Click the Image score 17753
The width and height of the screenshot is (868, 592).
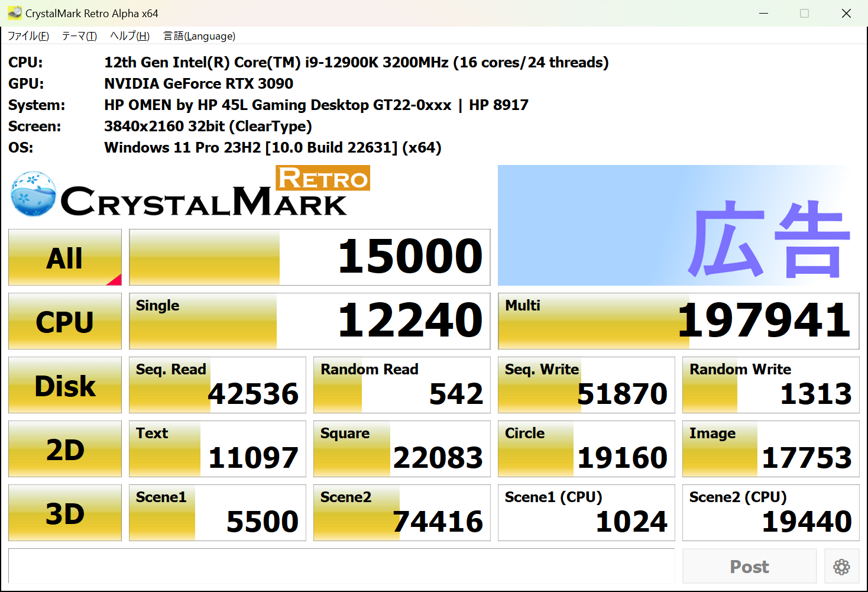coord(771,449)
